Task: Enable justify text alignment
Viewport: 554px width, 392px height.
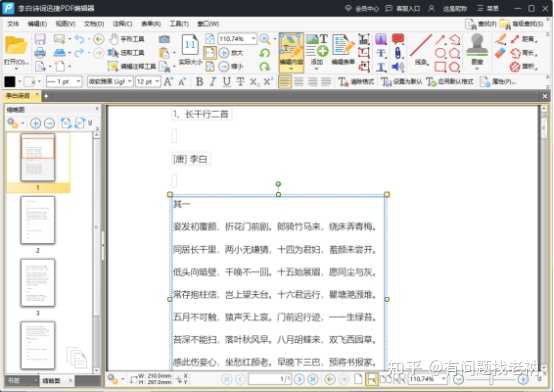Action: pyautogui.click(x=326, y=82)
